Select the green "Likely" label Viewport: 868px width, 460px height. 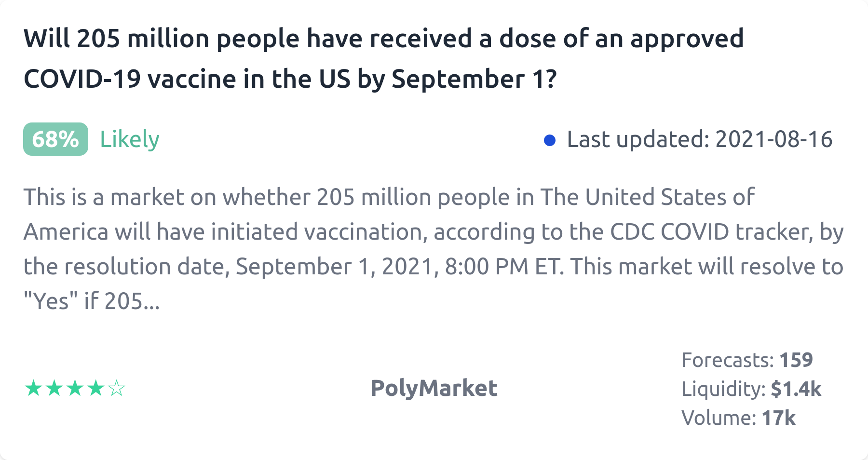pyautogui.click(x=129, y=139)
